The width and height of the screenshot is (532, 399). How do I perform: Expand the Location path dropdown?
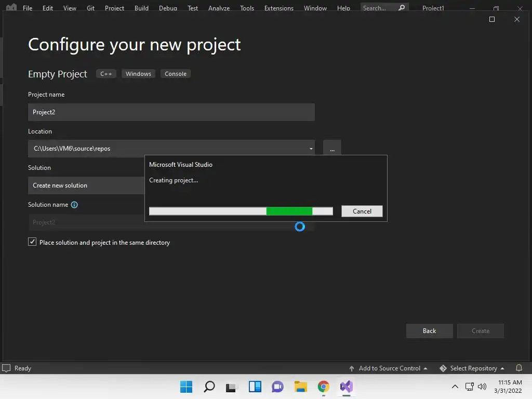click(311, 149)
